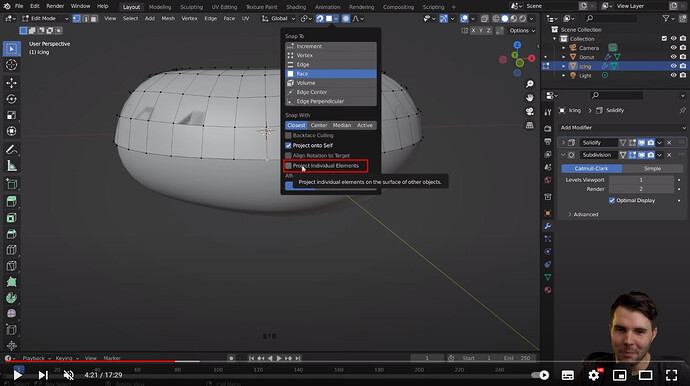Viewport: 690px width, 386px height.
Task: Open the Options dropdown in viewport header
Action: pyautogui.click(x=522, y=30)
